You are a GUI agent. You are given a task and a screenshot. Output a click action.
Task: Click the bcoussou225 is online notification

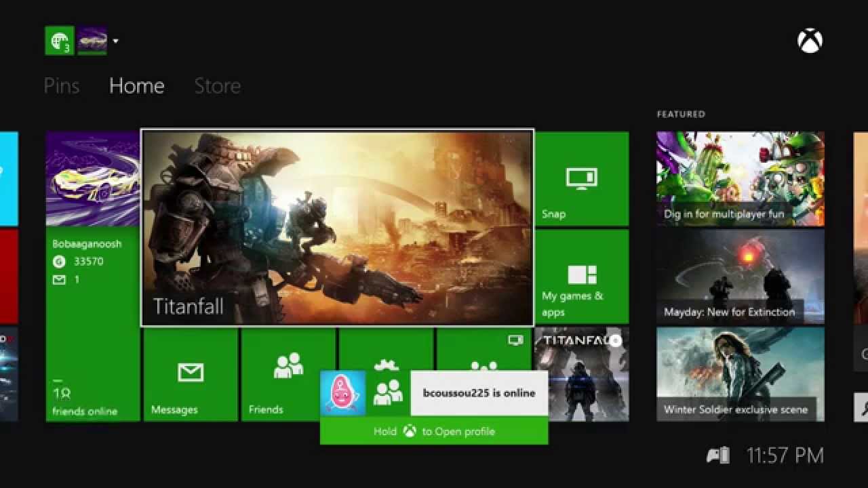point(479,393)
